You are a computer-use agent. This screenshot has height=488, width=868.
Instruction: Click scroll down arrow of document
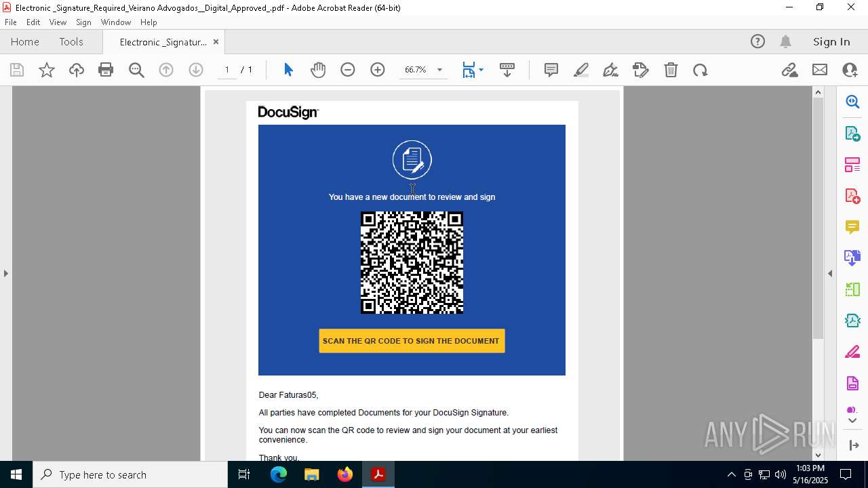[x=818, y=455]
